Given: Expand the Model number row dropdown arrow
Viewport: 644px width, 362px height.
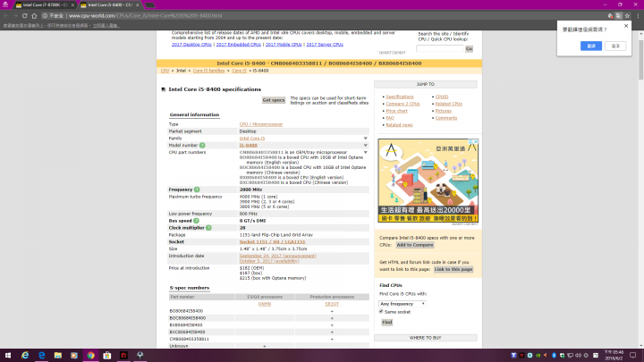Looking at the screenshot, I should click(365, 146).
